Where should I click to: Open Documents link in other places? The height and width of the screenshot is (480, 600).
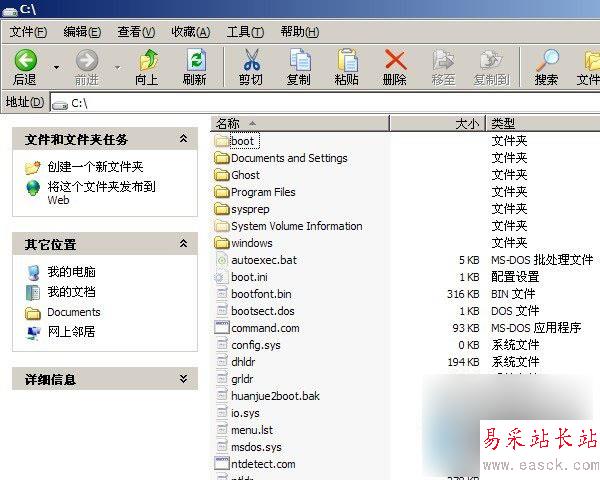74,312
